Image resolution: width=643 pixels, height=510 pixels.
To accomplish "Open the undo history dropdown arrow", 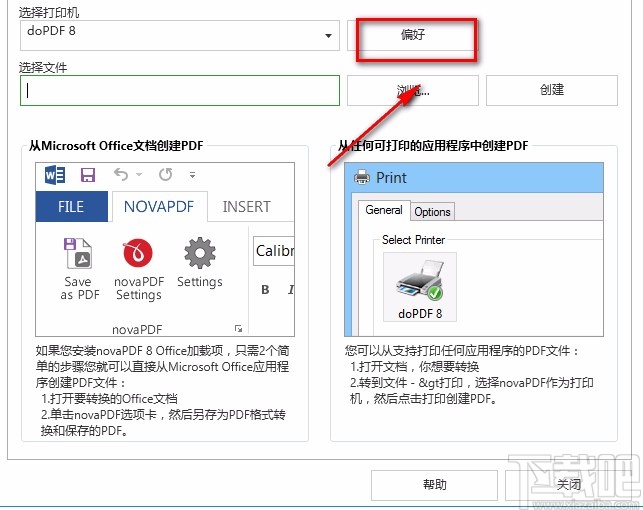I will 139,175.
